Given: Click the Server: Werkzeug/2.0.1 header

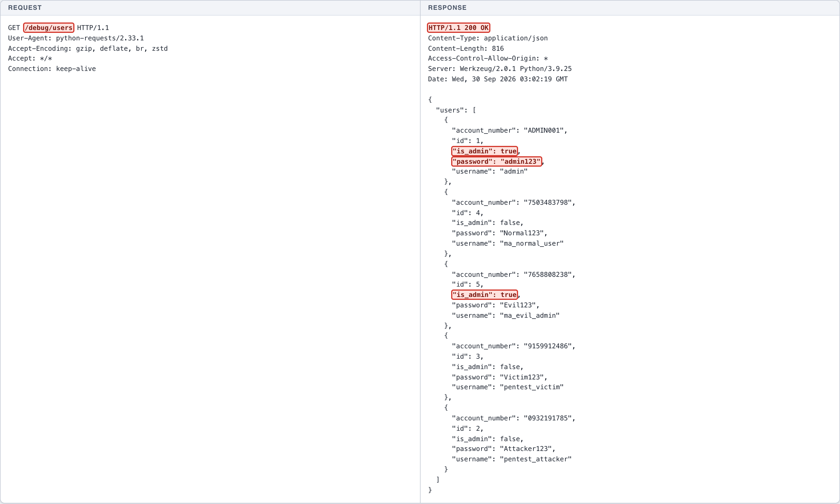Looking at the screenshot, I should pos(500,69).
